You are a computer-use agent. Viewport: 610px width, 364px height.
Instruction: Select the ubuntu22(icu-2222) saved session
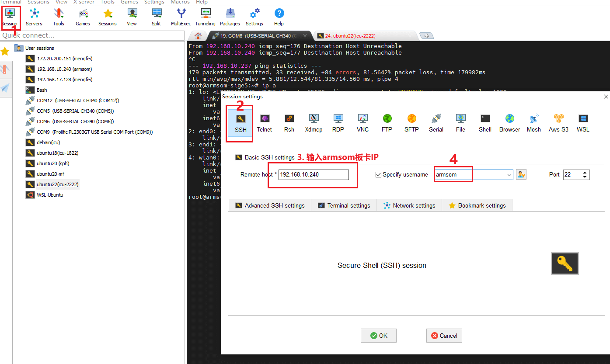tap(57, 184)
